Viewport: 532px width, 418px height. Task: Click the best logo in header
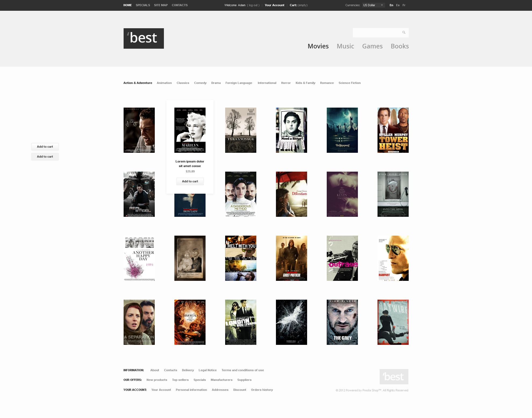coord(144,38)
